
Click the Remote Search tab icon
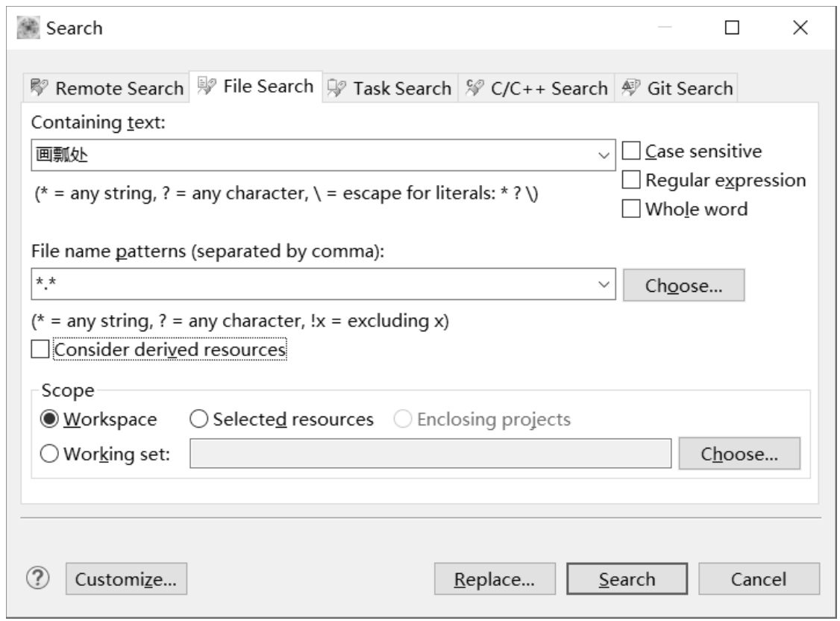point(42,88)
